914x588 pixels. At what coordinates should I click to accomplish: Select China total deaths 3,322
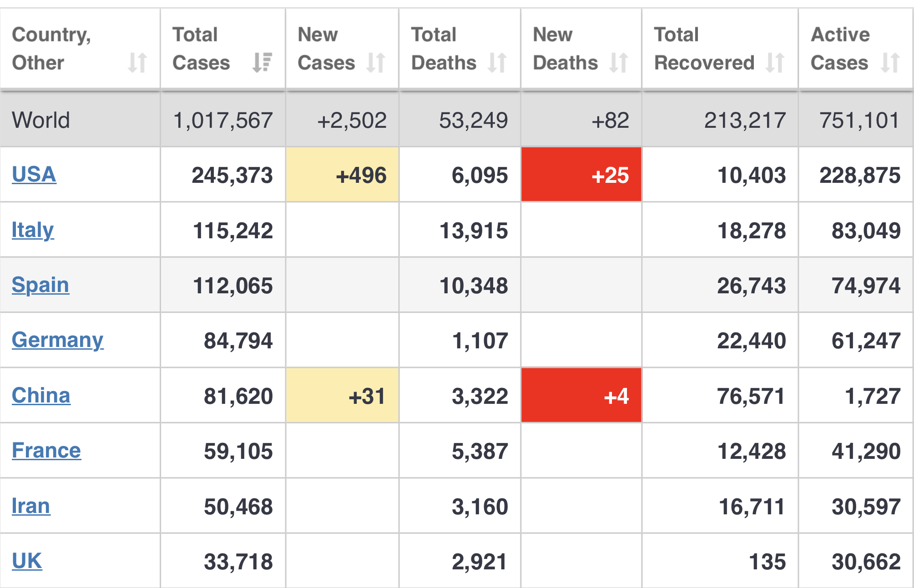point(480,397)
